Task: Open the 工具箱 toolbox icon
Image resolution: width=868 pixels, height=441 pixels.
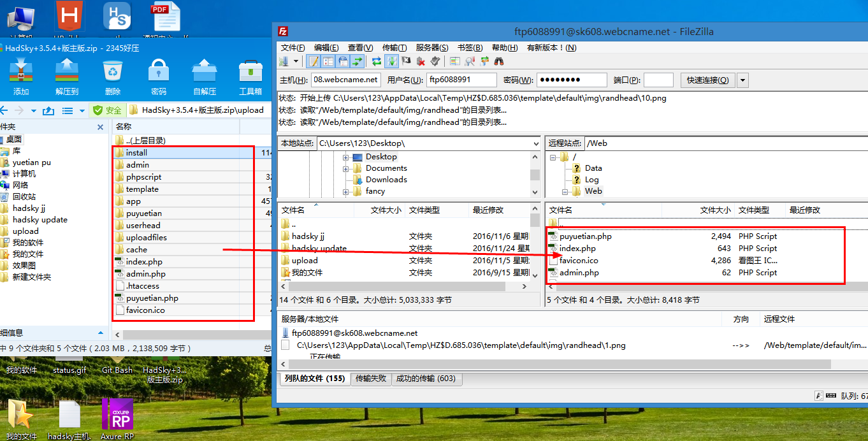Action: (250, 76)
